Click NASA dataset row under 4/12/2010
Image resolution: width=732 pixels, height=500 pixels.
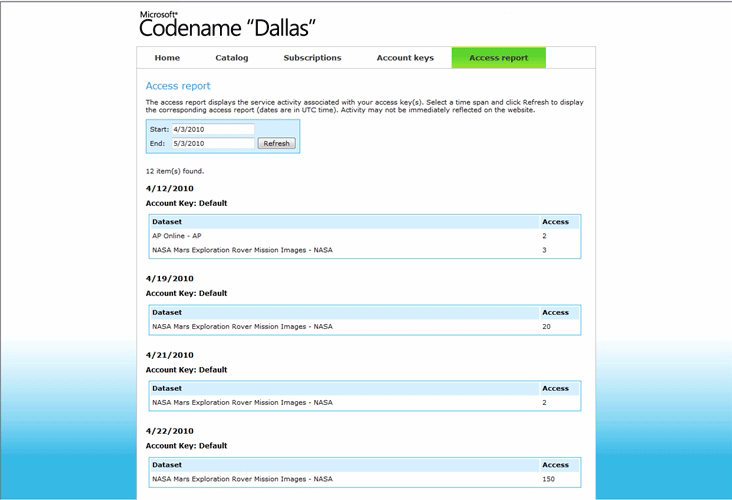(365, 250)
